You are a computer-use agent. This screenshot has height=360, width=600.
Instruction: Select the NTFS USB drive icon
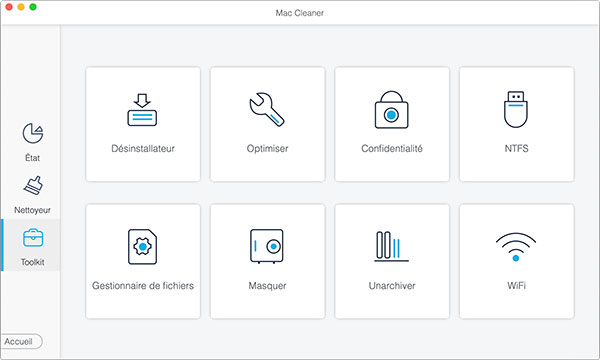point(516,109)
